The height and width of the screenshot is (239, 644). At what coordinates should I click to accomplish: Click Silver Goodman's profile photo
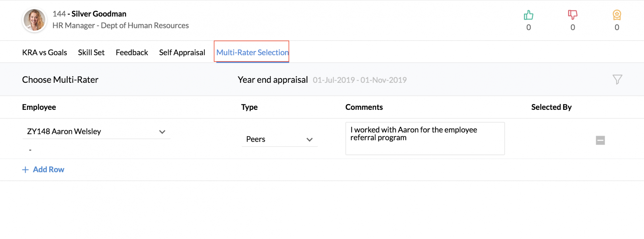click(34, 20)
